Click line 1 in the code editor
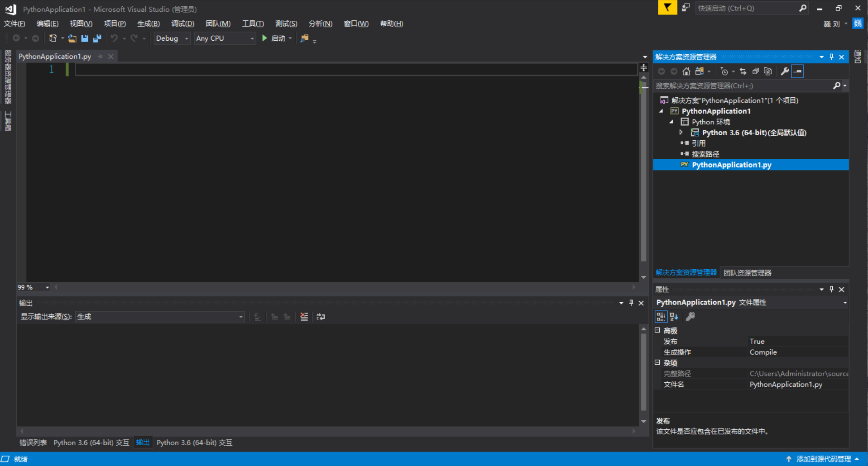Viewport: 868px width, 466px height. 356,69
